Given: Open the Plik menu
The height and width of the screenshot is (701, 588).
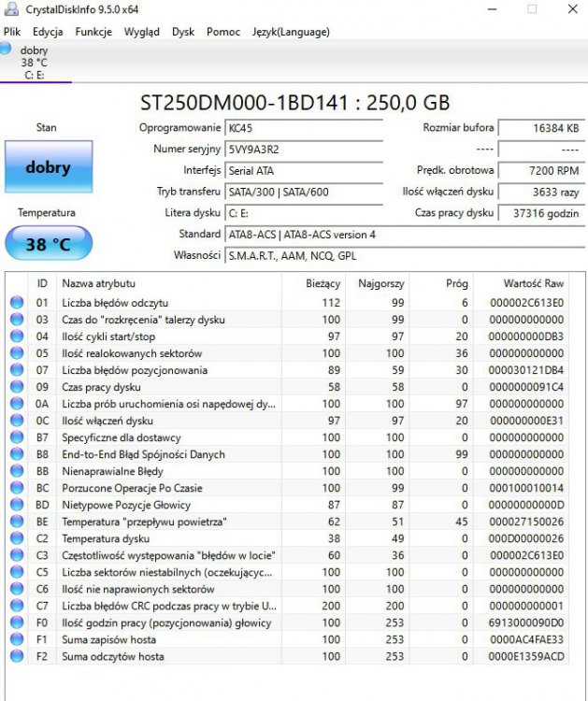Looking at the screenshot, I should point(12,31).
